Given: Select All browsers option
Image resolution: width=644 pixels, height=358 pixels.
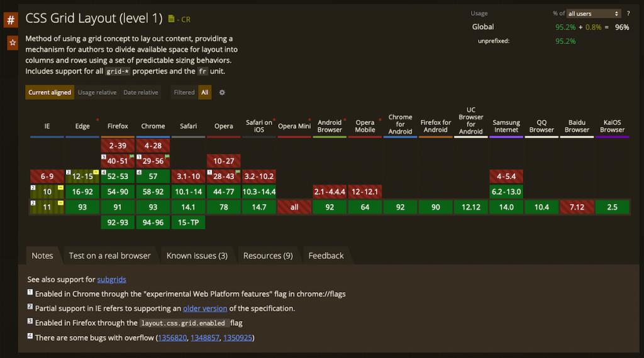Looking at the screenshot, I should point(205,93).
